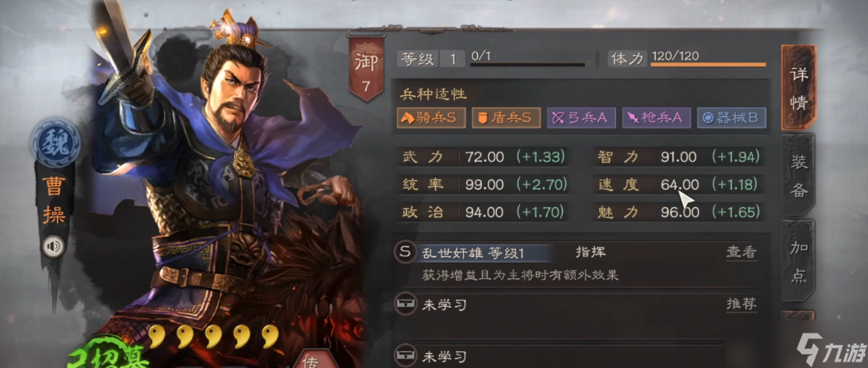The width and height of the screenshot is (868, 368).
Task: Select the 骑兵S cavalry aptitude badge
Action: click(430, 117)
